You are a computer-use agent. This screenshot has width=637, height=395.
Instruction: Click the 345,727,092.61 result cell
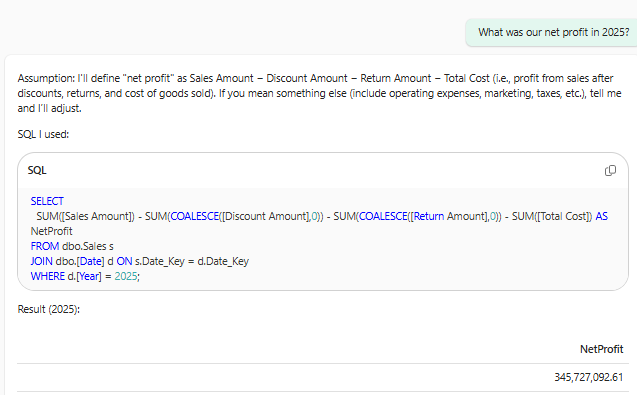(x=589, y=377)
